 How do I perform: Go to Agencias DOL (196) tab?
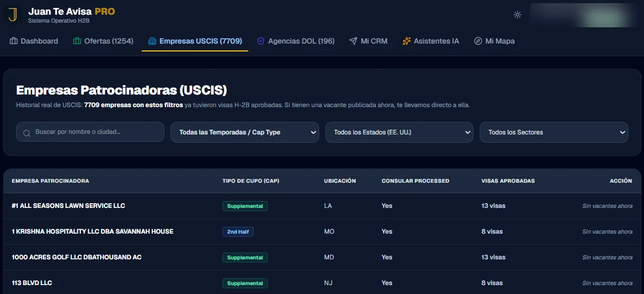pos(296,41)
